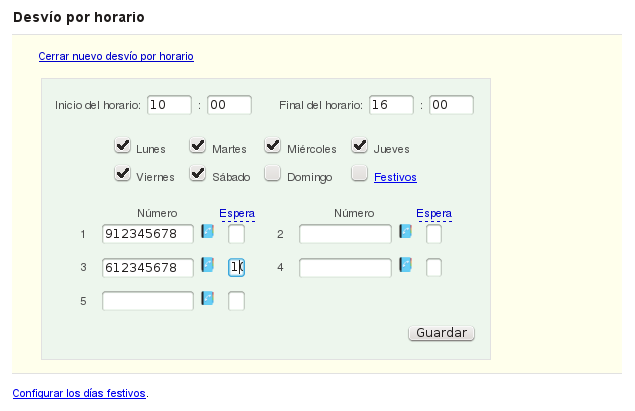
Task: Click 'Cerrar nuevo desvío por horario' link
Action: pyautogui.click(x=116, y=57)
